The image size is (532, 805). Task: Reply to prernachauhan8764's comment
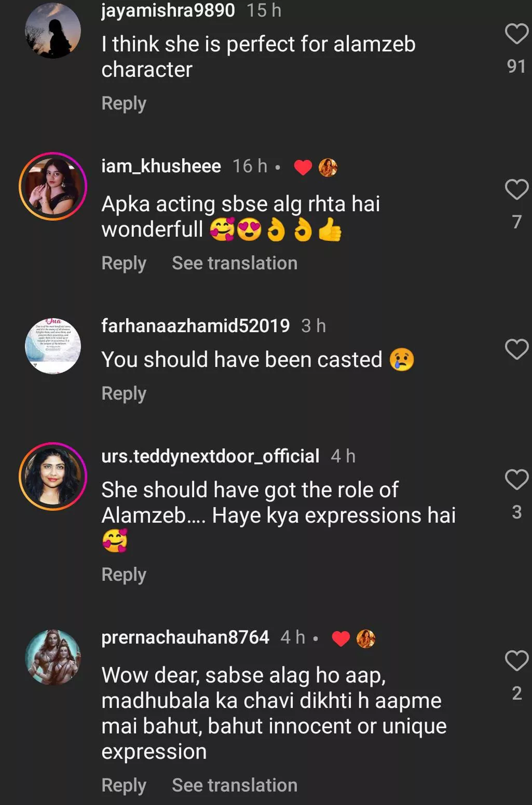pyautogui.click(x=124, y=785)
